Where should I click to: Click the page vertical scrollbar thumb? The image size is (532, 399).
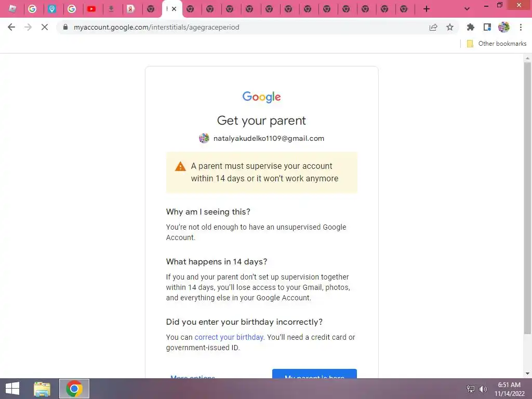point(527,198)
